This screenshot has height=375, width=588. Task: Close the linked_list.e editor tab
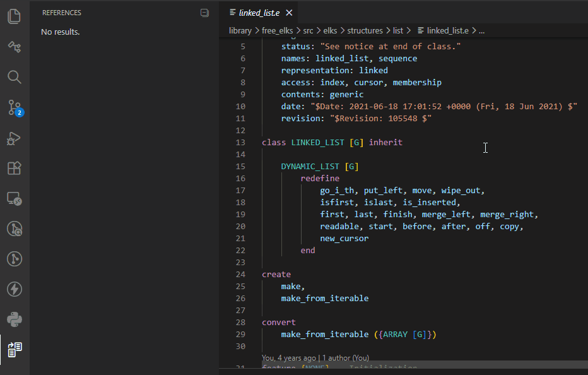(x=289, y=13)
